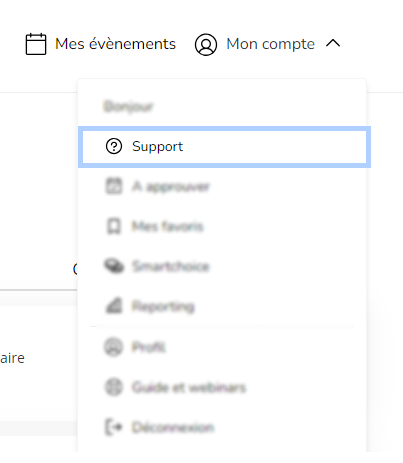Click the Reporting chart icon

114,306
